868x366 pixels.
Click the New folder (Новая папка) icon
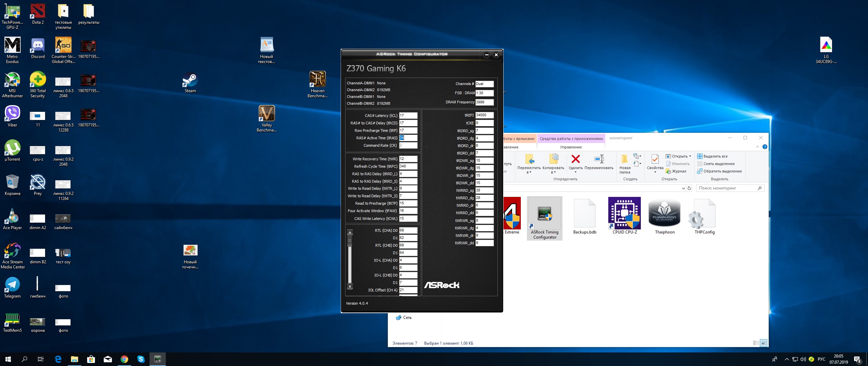[625, 159]
